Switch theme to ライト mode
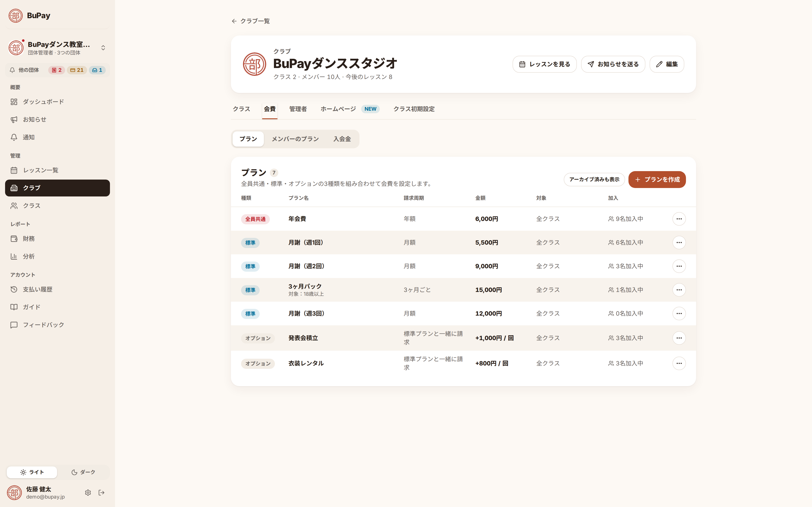The image size is (812, 507). pyautogui.click(x=32, y=472)
